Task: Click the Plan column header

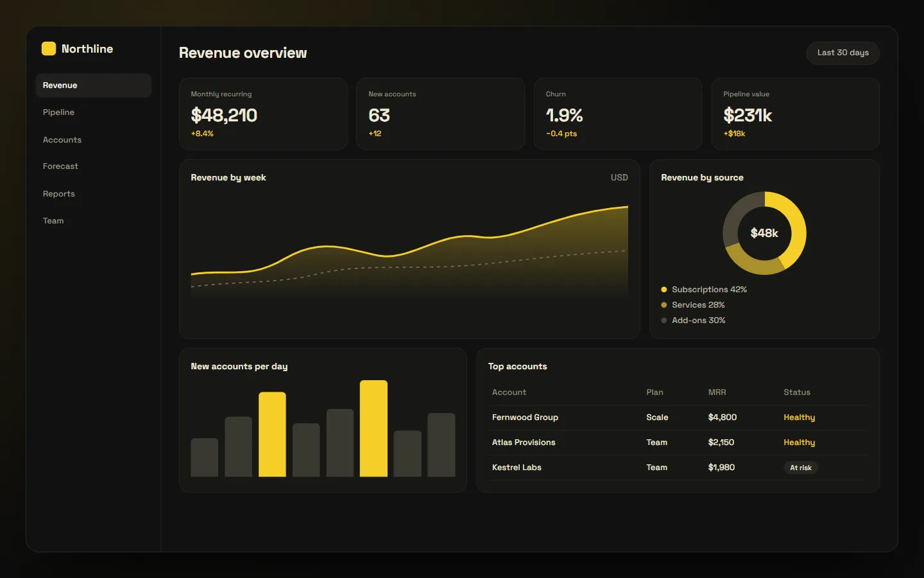Action: 654,392
